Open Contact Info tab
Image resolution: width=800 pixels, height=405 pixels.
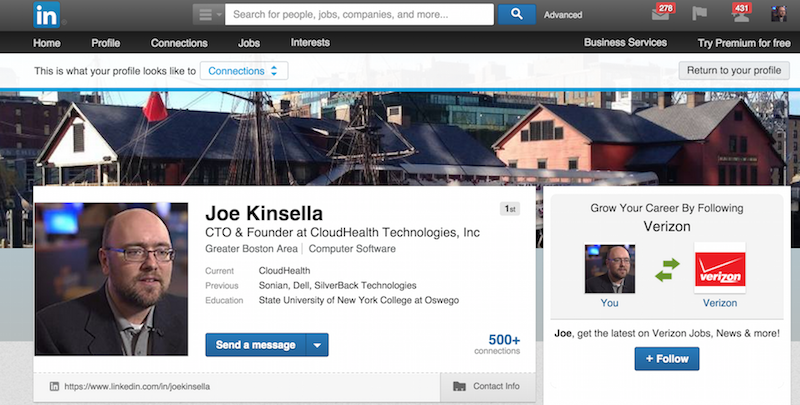click(488, 386)
